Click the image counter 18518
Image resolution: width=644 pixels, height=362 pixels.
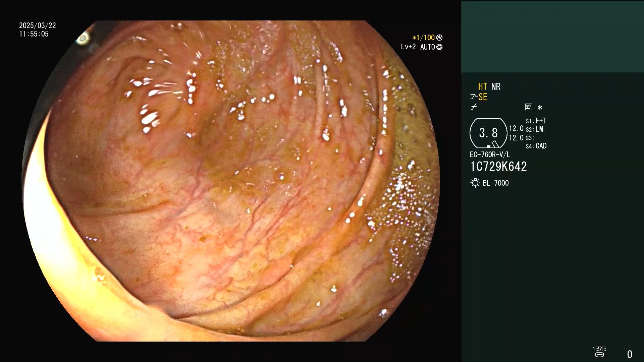[599, 349]
